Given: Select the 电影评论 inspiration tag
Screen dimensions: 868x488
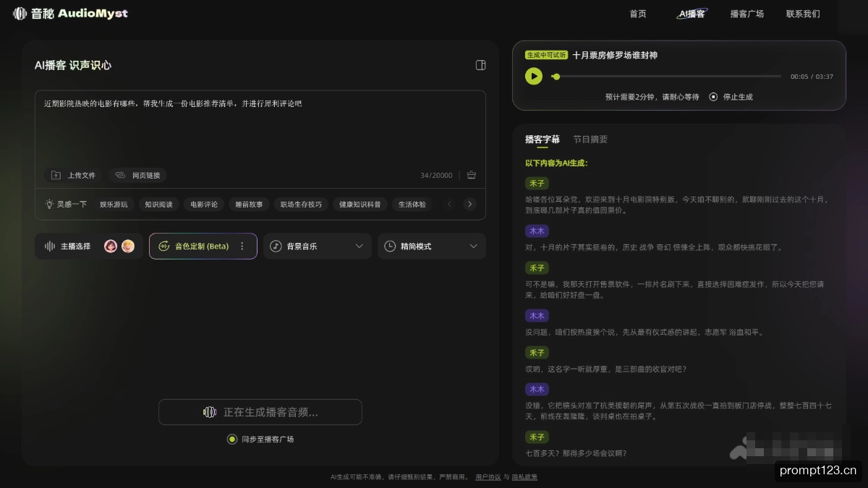Looking at the screenshot, I should tap(204, 205).
